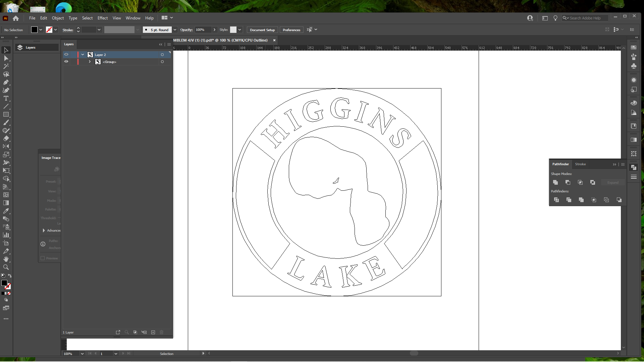Open stroke weight dropdown
The height and width of the screenshot is (362, 644).
(99, 30)
